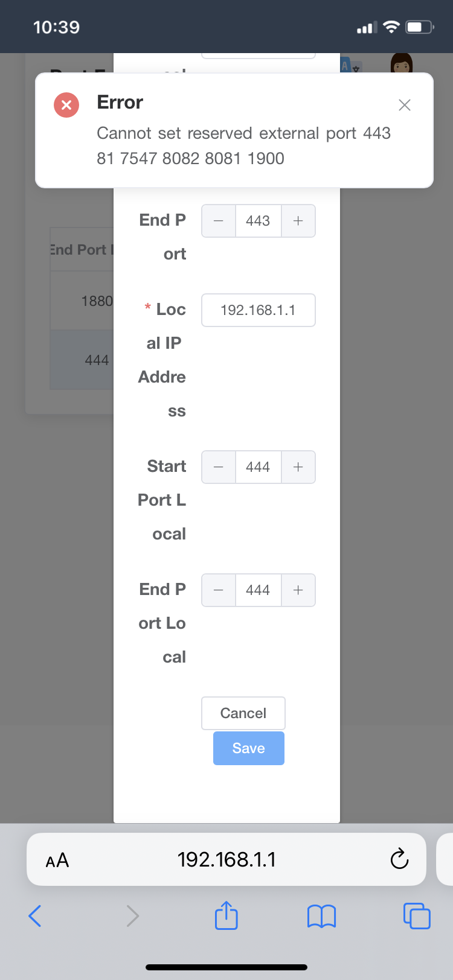Reload the page with refresh icon
Image resolution: width=453 pixels, height=980 pixels.
coord(399,859)
